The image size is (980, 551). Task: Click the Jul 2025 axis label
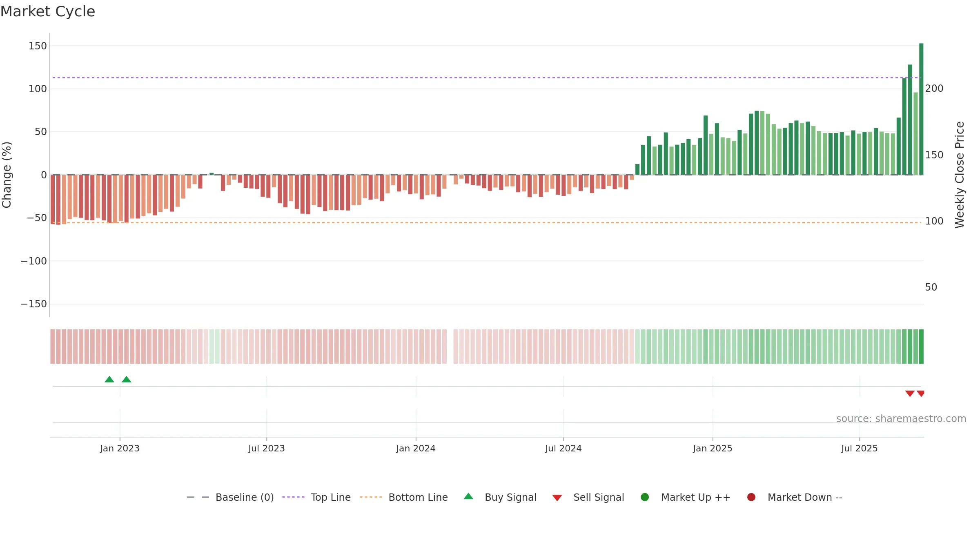pos(859,449)
